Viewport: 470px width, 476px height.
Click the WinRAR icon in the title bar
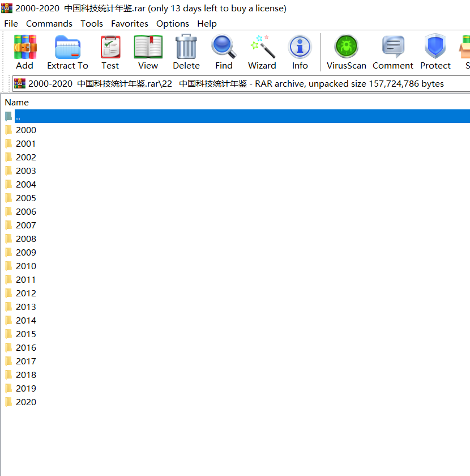pos(7,8)
